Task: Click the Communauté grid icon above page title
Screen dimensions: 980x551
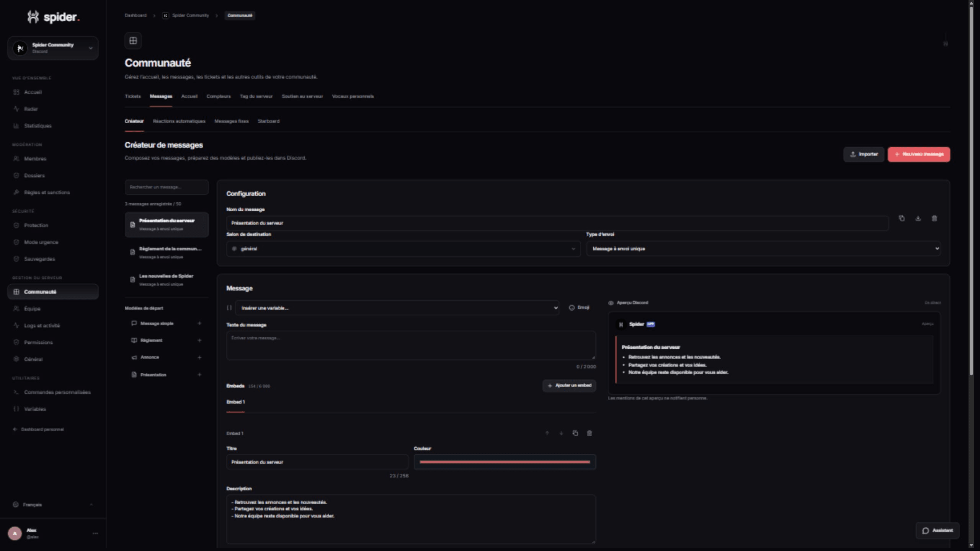Action: click(x=133, y=41)
